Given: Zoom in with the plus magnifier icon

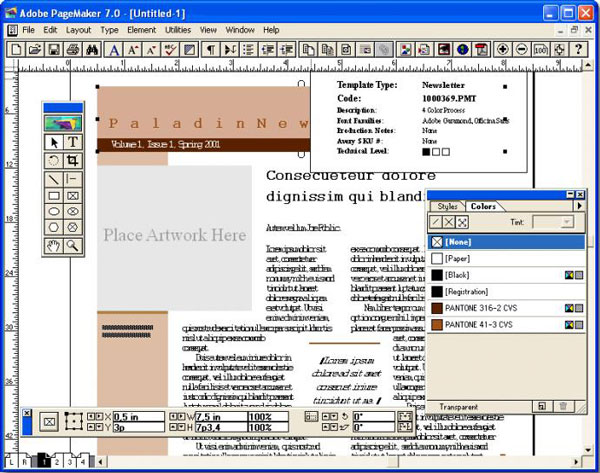Looking at the screenshot, I should pos(503,49).
